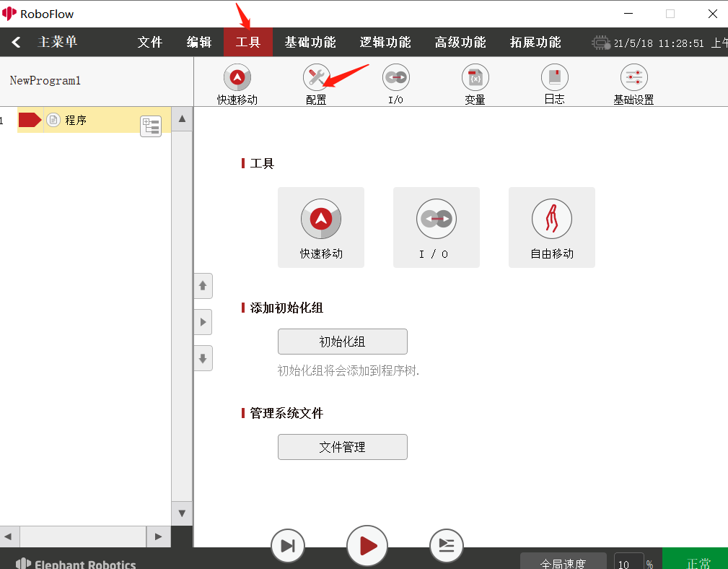The image size is (728, 569).
Task: Open the 逻辑功能 menu
Action: (385, 43)
